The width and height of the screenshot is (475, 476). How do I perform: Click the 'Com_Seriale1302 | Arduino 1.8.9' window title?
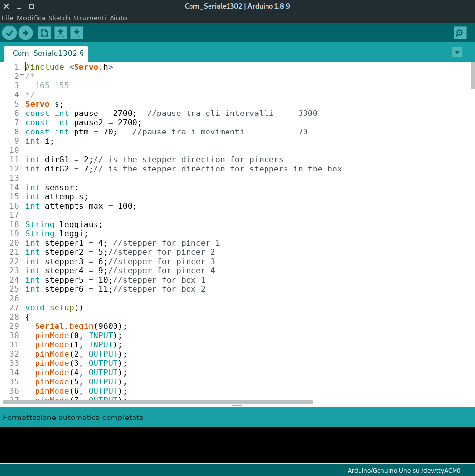237,6
